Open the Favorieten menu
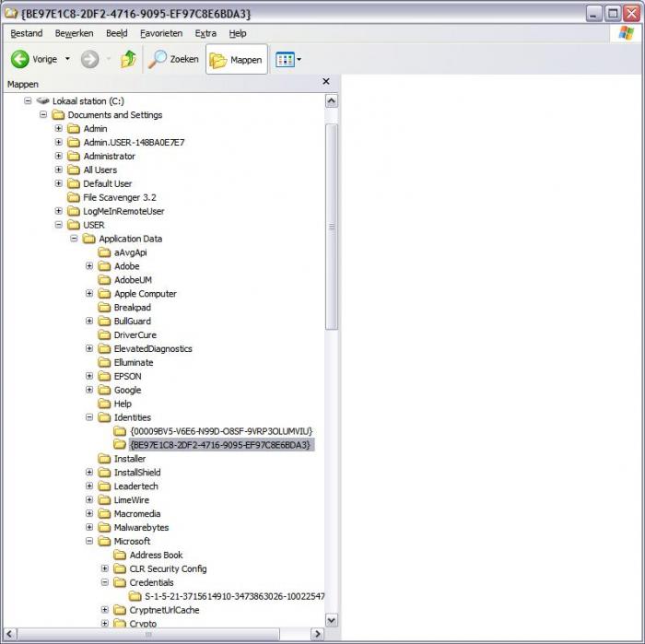The image size is (645, 644). pos(161,33)
